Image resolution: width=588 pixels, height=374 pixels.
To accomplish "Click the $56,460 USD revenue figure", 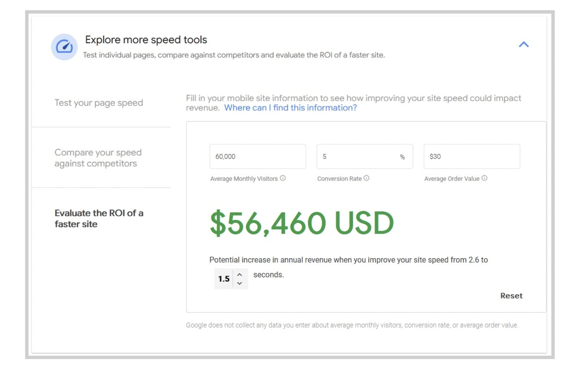I will (302, 223).
